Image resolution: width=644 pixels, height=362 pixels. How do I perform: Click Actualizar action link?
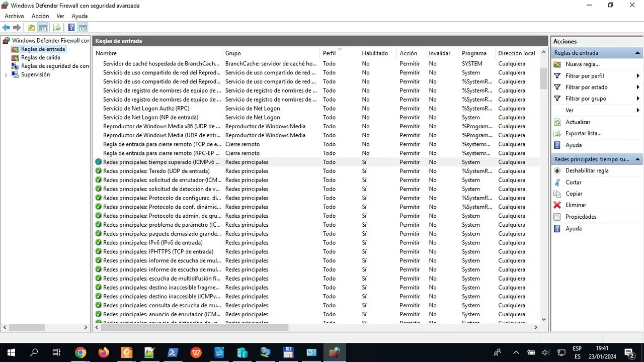[x=578, y=122]
